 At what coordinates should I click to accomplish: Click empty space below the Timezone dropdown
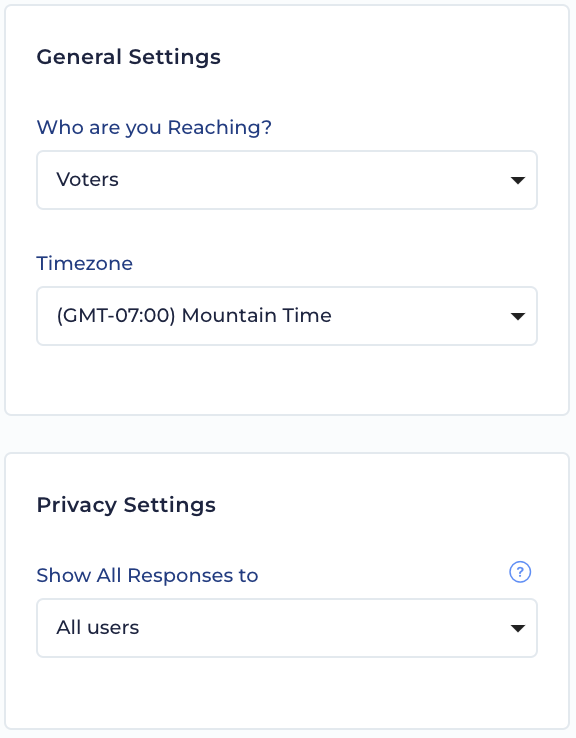click(287, 379)
